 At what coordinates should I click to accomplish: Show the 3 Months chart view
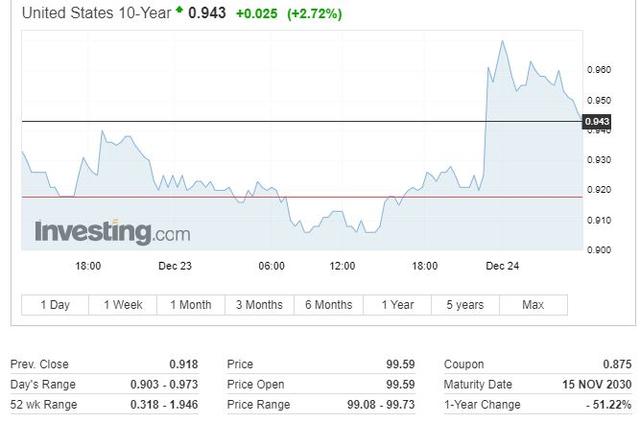tap(259, 305)
